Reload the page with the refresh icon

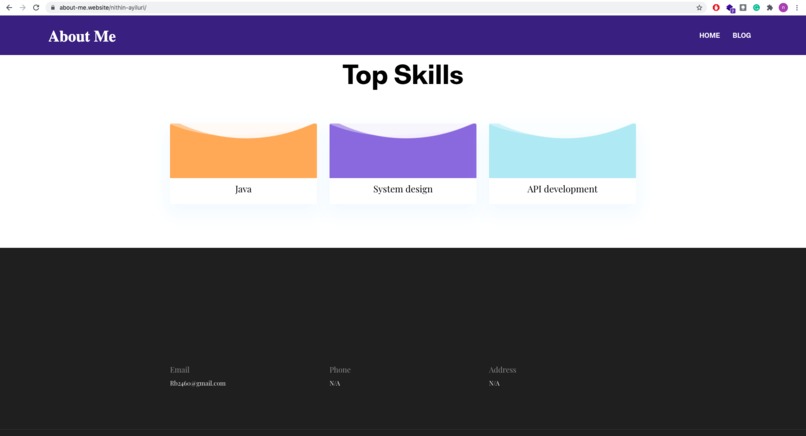click(36, 8)
